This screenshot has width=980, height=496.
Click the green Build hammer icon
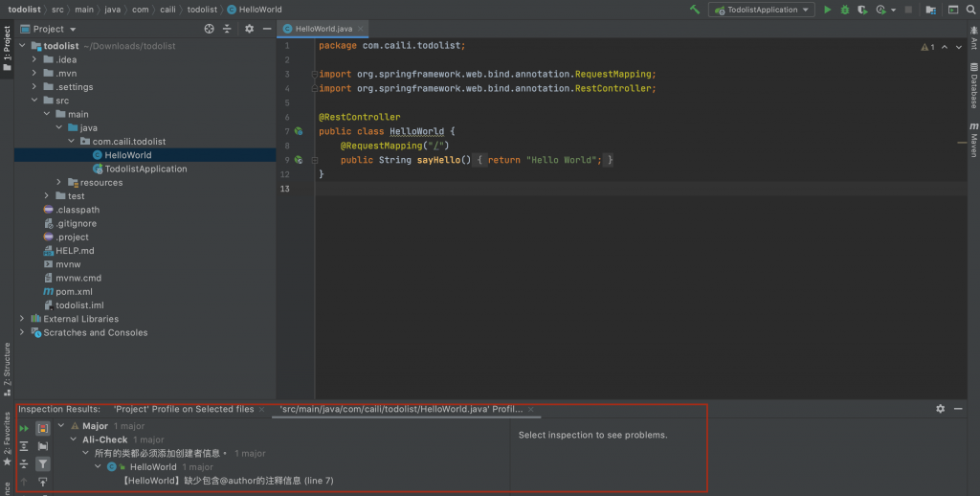[x=695, y=10]
